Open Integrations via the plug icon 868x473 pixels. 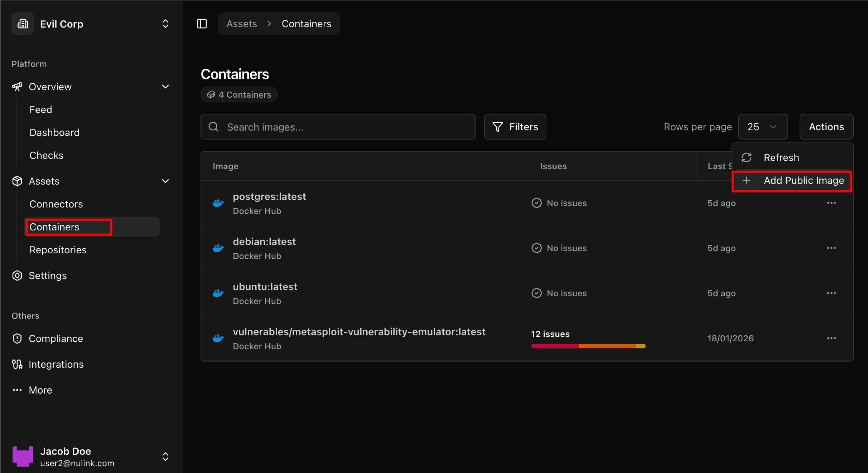pyautogui.click(x=17, y=364)
